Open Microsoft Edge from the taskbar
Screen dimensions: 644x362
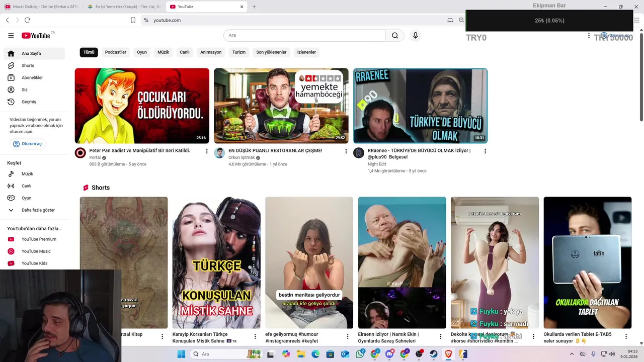tap(315, 354)
